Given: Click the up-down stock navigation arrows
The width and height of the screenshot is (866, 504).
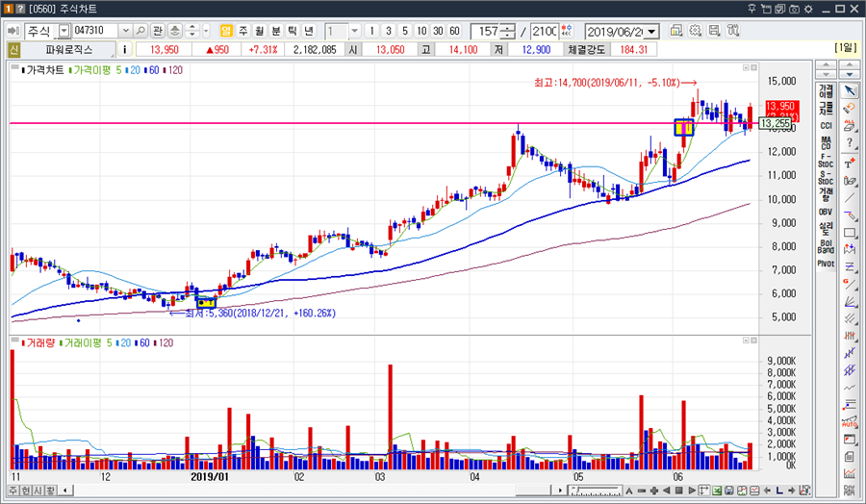Looking at the screenshot, I should [191, 31].
